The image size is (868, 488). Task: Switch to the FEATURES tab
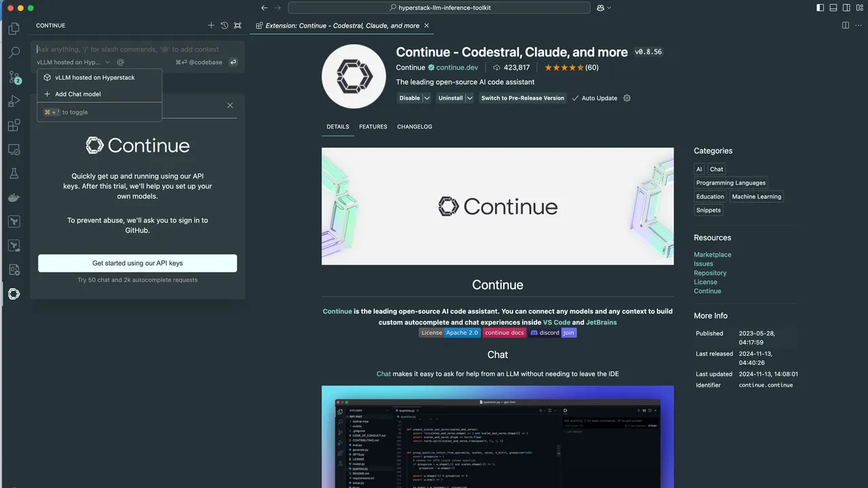click(x=373, y=127)
